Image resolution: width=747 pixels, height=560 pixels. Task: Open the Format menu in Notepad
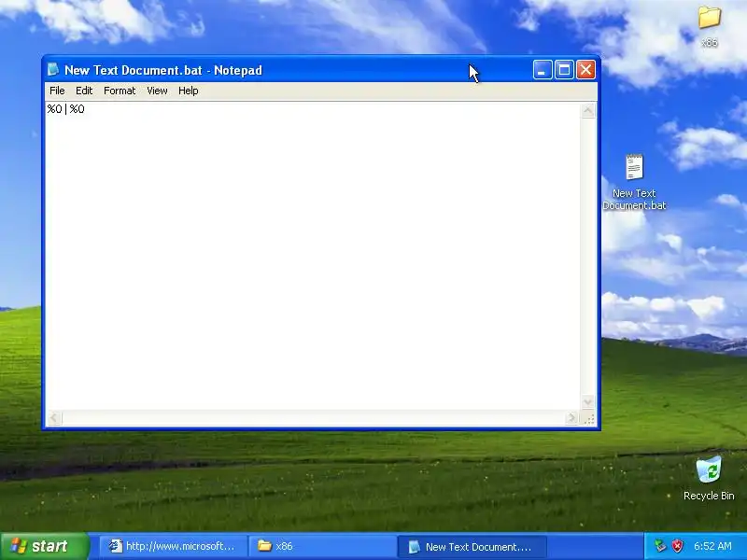pos(120,91)
